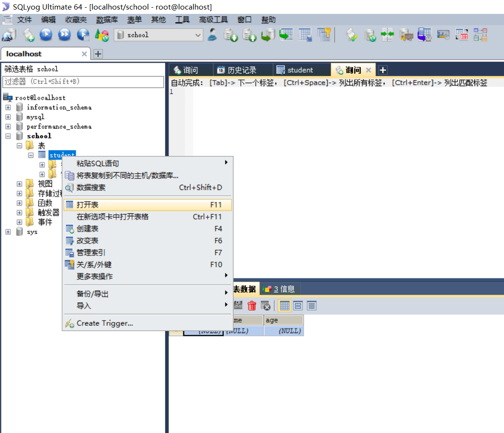Switch to the first 询问 tab
This screenshot has height=433, width=504.
pyautogui.click(x=190, y=70)
